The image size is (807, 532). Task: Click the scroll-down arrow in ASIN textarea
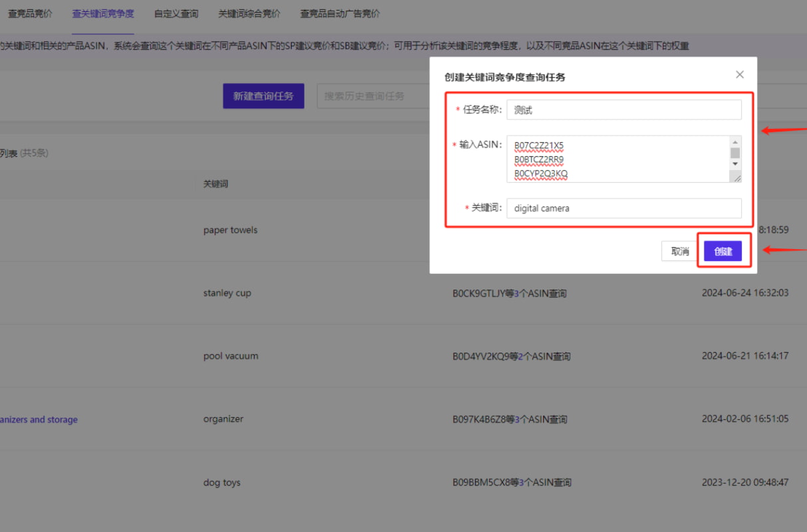click(x=735, y=163)
